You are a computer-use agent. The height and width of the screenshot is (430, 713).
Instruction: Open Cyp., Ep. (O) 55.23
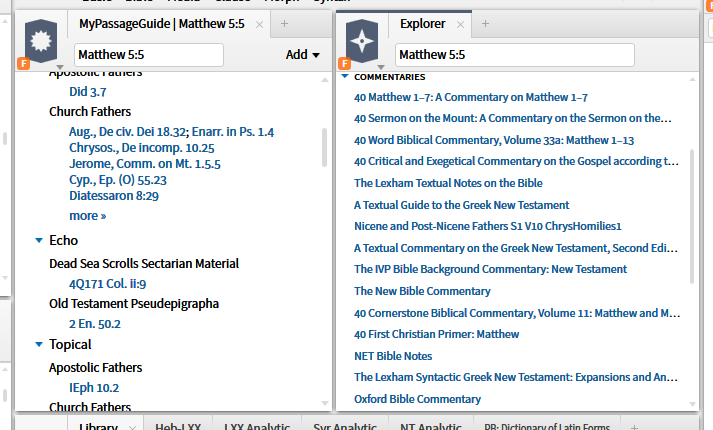(x=118, y=180)
